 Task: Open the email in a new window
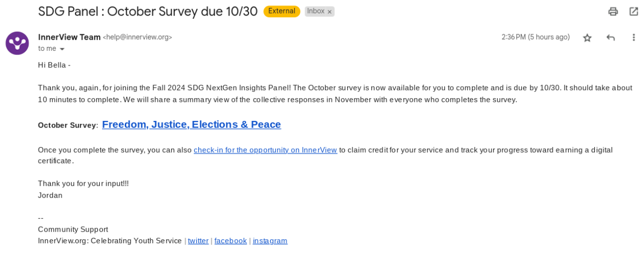[633, 11]
